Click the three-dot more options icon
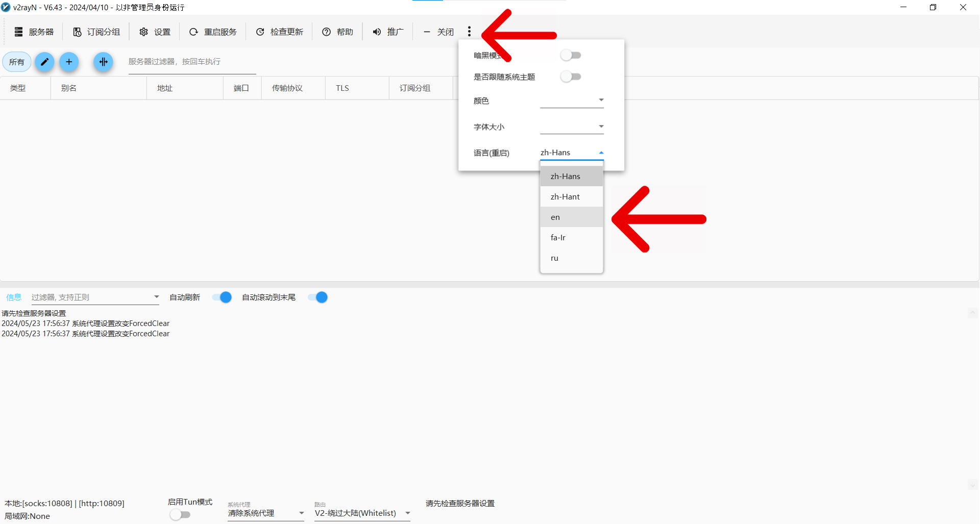The width and height of the screenshot is (980, 524). click(x=469, y=32)
